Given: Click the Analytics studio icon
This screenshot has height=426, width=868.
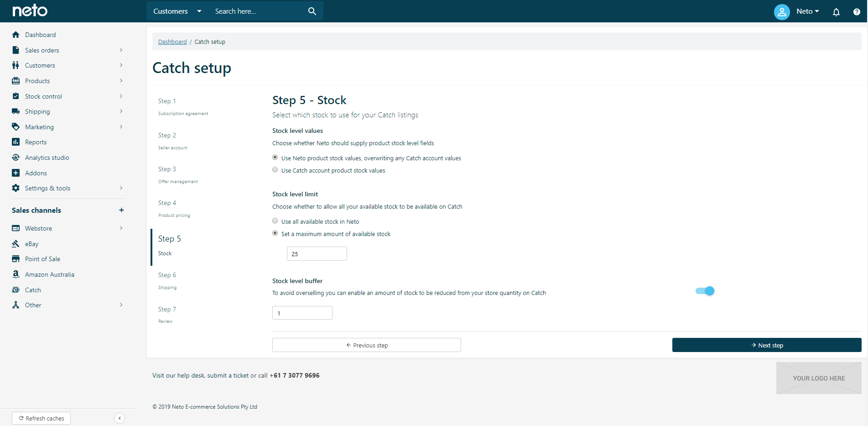Looking at the screenshot, I should (x=16, y=158).
